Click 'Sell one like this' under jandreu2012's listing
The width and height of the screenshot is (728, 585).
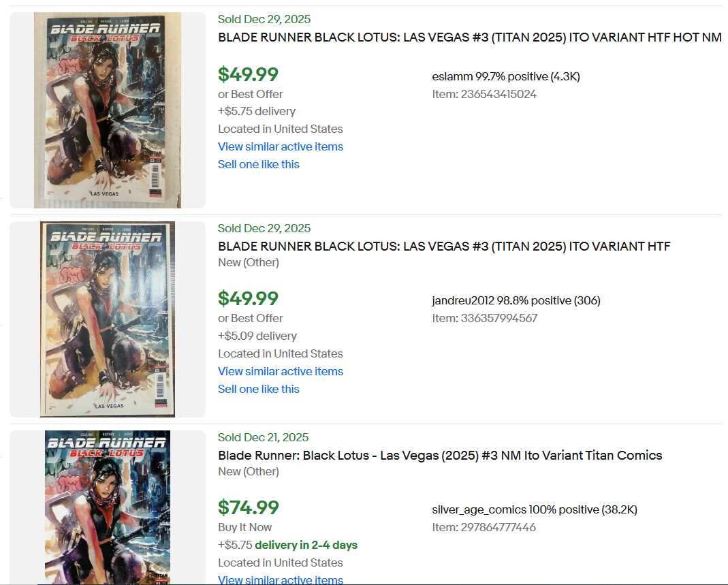[258, 389]
